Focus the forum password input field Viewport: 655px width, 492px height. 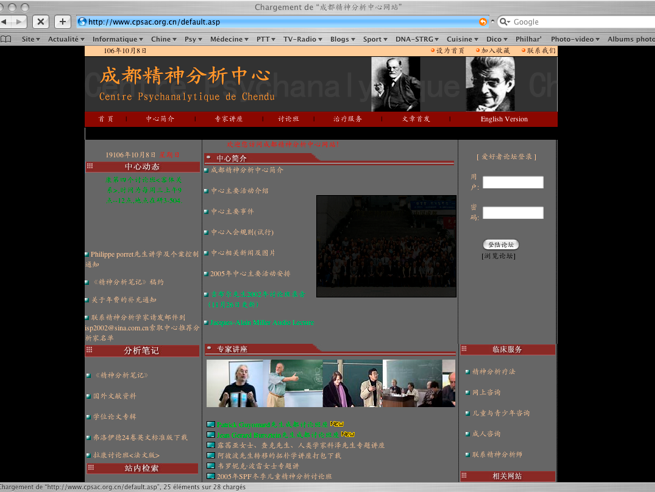pyautogui.click(x=513, y=213)
